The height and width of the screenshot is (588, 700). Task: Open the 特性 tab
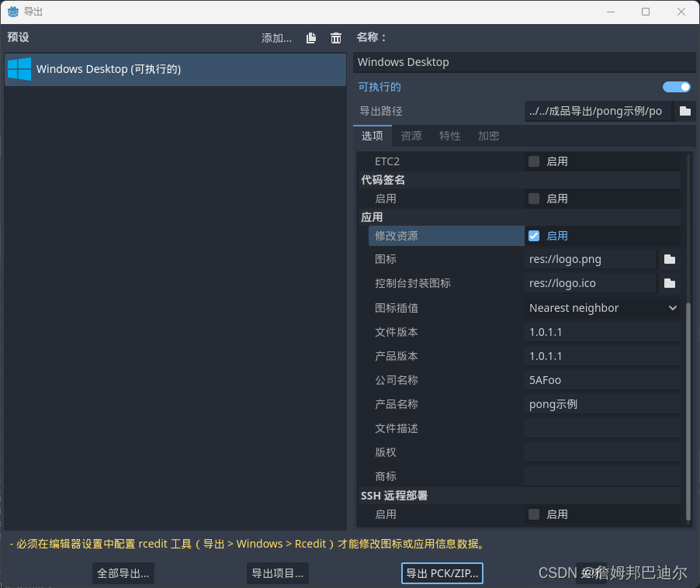pos(450,135)
